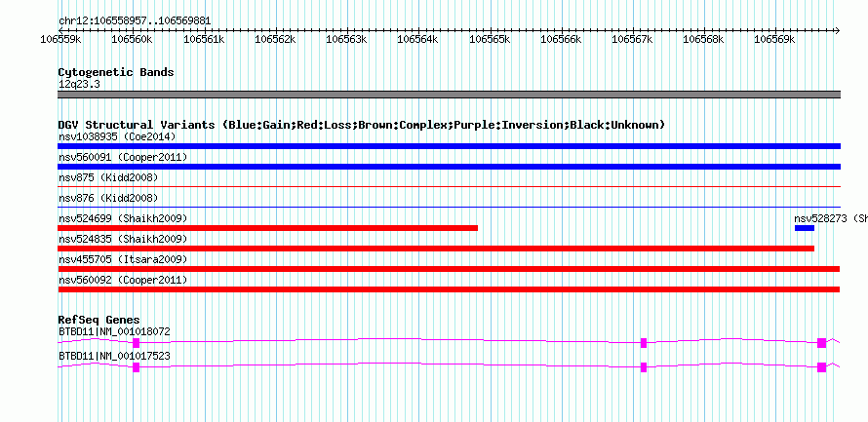Click the BTBD11|NM_001018072 gene label

114,331
